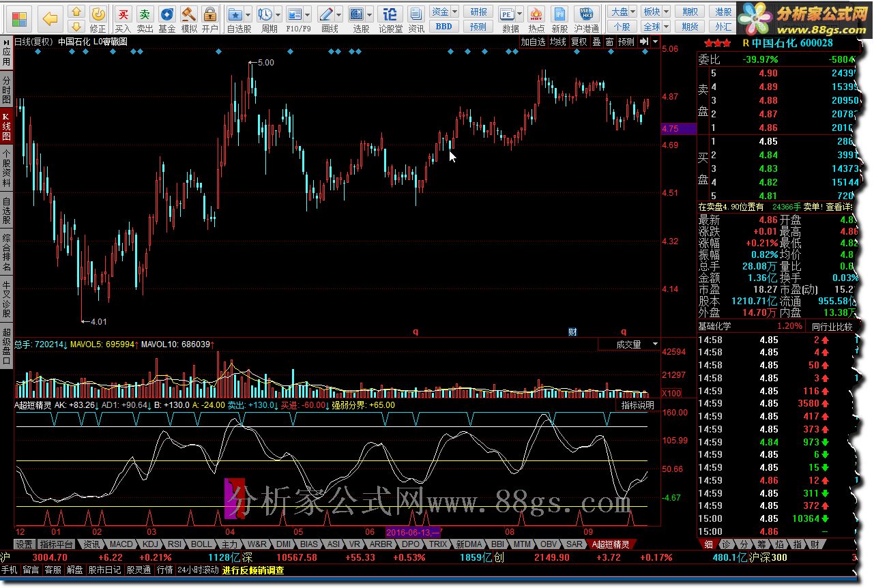Viewport: 874px width, 588px height.
Task: Click the BBD button
Action: pyautogui.click(x=444, y=27)
